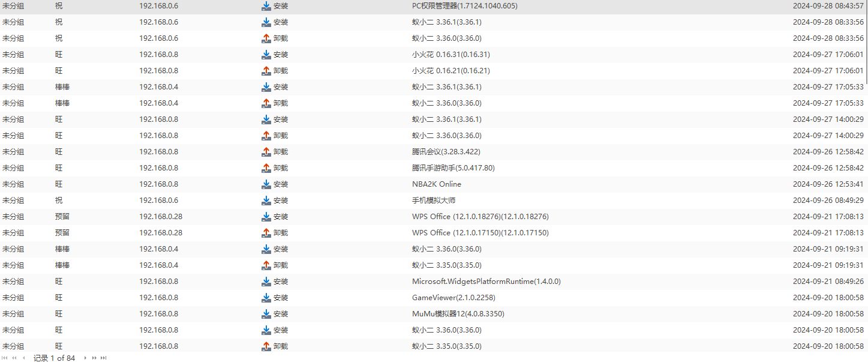
Task: Select uninstall icon in 腾讯手游助手 row
Action: 266,168
